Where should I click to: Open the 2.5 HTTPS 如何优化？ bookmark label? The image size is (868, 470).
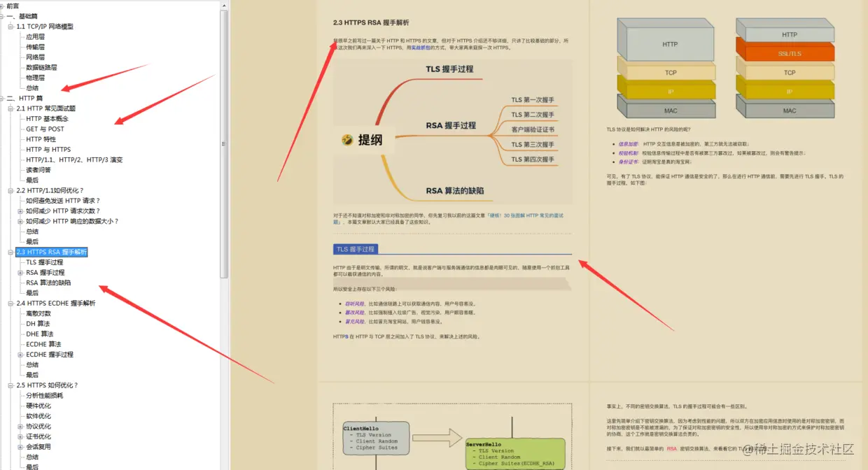click(48, 385)
